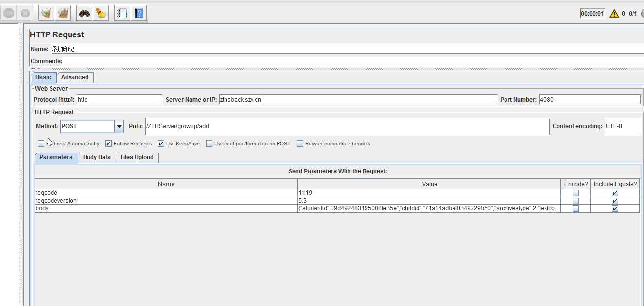
Task: Select the reqcodeversion name cell
Action: pos(166,201)
